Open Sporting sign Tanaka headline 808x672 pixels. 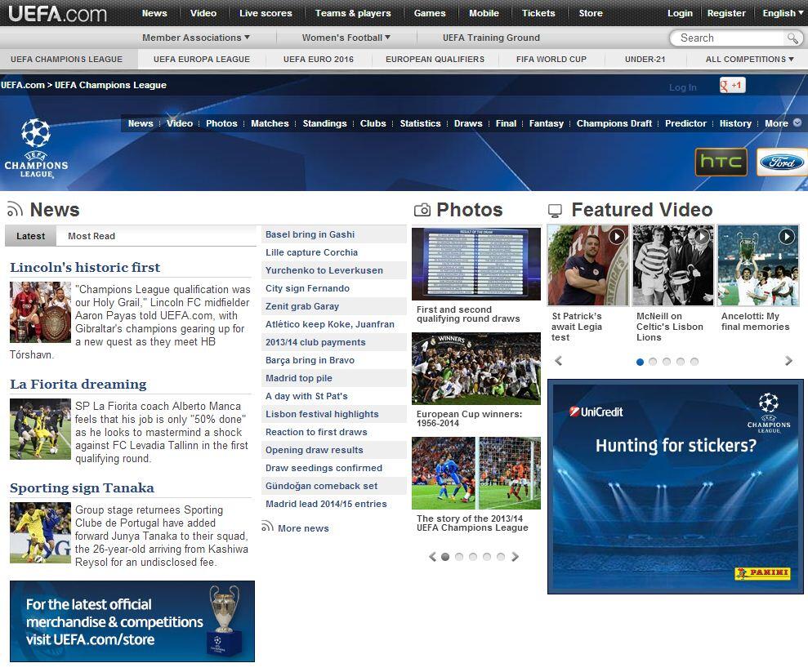tap(82, 487)
